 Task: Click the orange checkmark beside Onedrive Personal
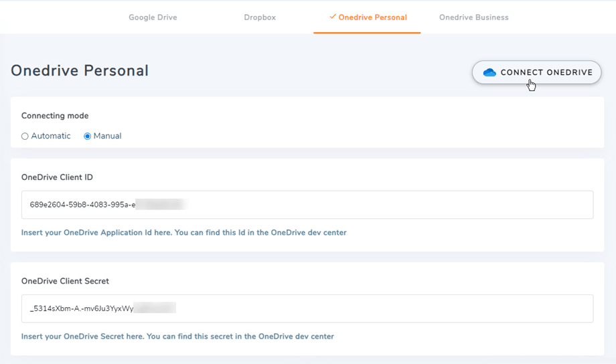point(333,17)
